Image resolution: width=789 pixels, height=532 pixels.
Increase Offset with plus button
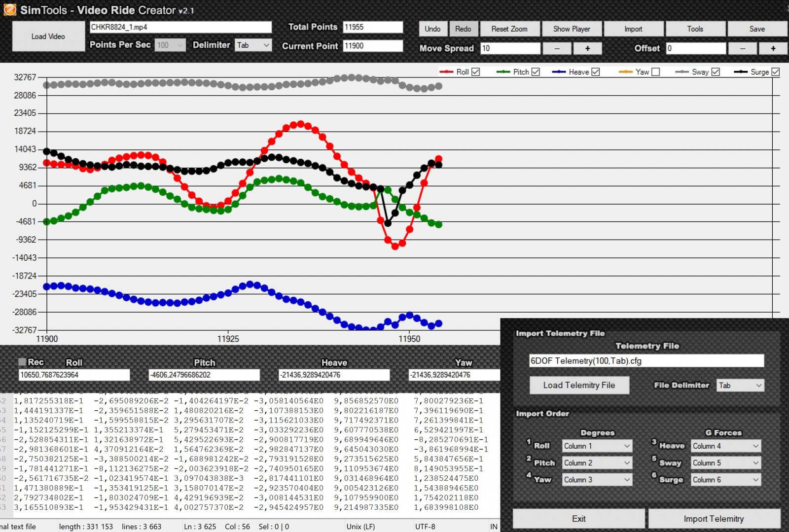point(773,48)
